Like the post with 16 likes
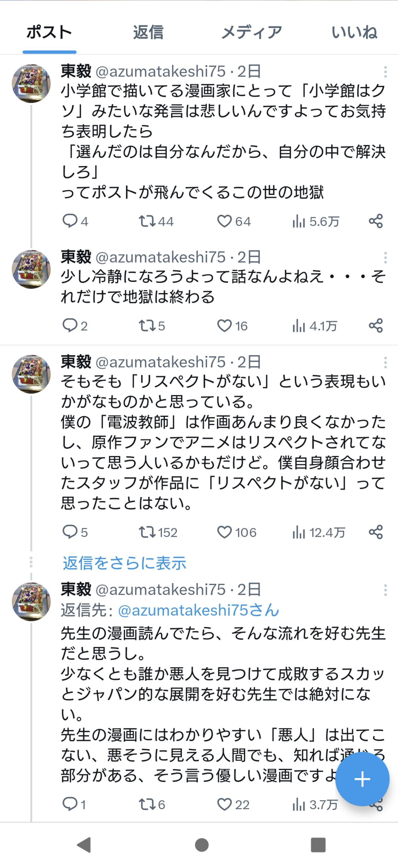The image size is (398, 868). click(224, 326)
